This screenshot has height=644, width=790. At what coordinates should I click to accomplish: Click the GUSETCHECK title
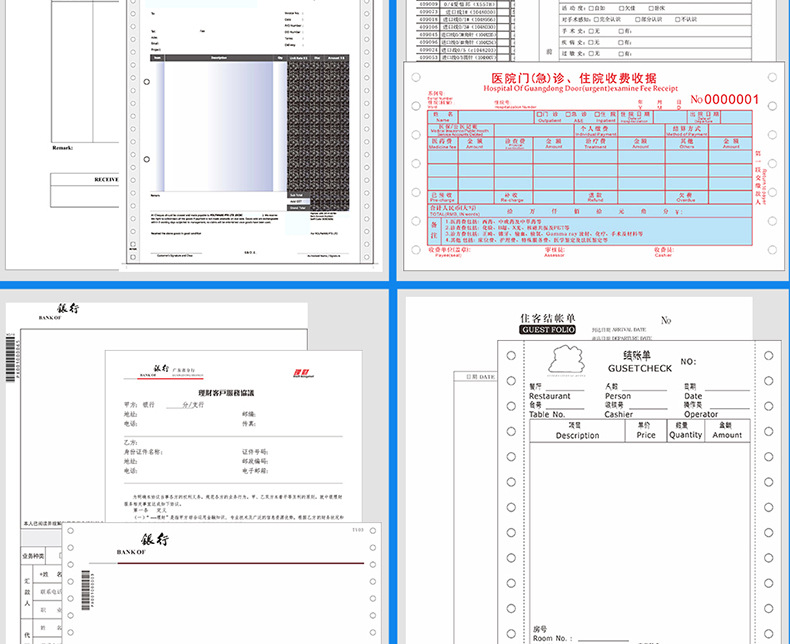click(640, 368)
